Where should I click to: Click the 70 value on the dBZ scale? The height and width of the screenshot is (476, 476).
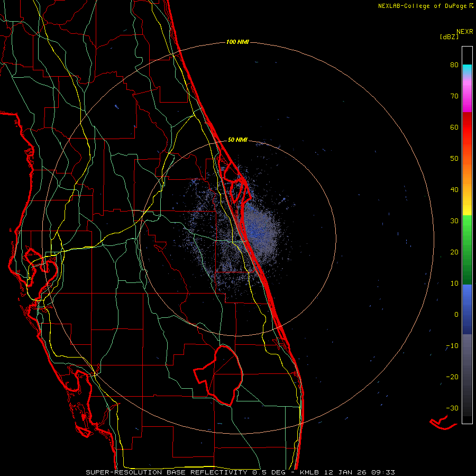(454, 96)
